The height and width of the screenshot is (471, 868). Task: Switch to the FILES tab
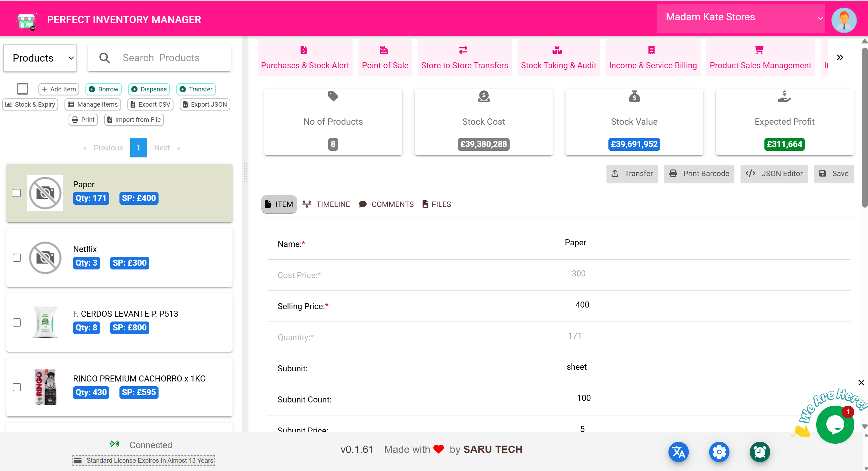click(436, 204)
